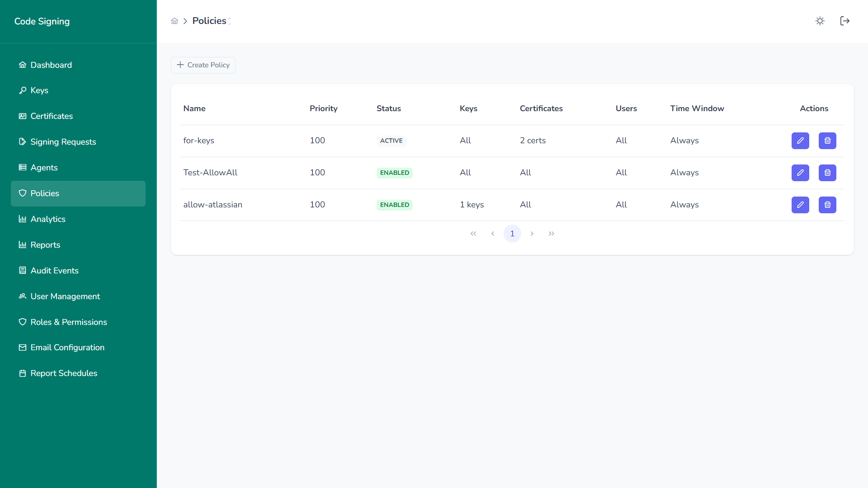Select the Report Schedules calendar icon
868x488 pixels.
(22, 373)
